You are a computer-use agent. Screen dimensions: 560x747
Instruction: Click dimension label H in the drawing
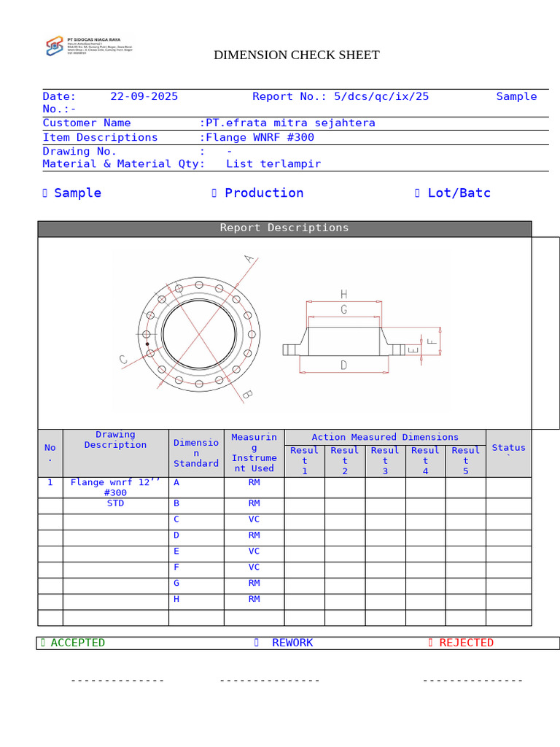(344, 294)
